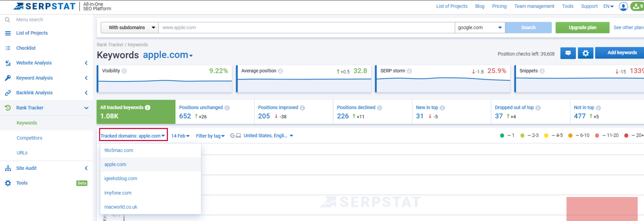Click Positions declined help icon
This screenshot has height=221, width=644.
380,108
